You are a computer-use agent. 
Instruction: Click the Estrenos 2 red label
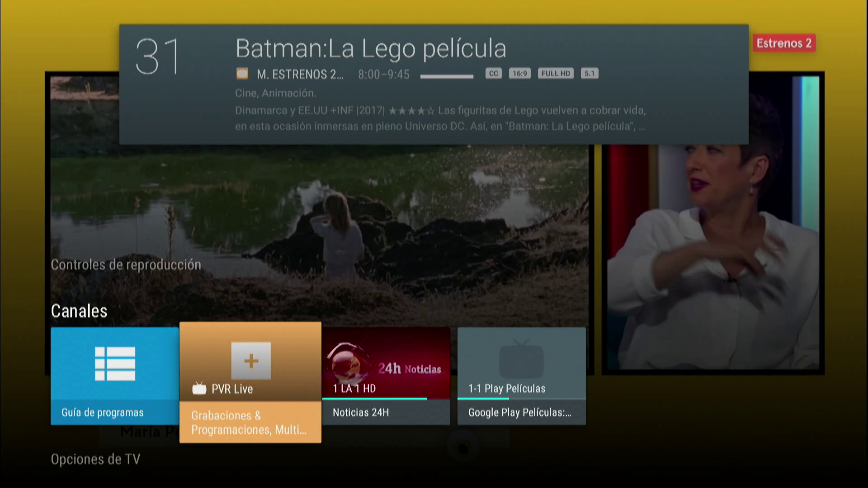[x=784, y=43]
